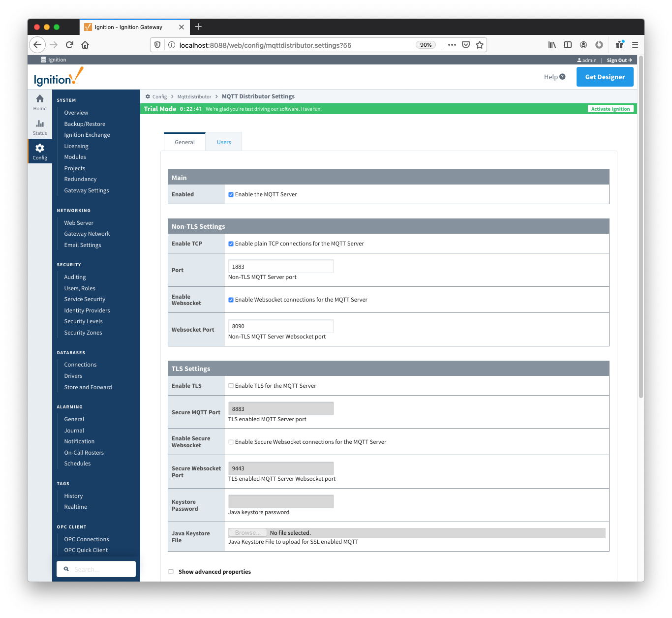Click the Port field showing 1883
The width and height of the screenshot is (672, 618).
click(281, 267)
